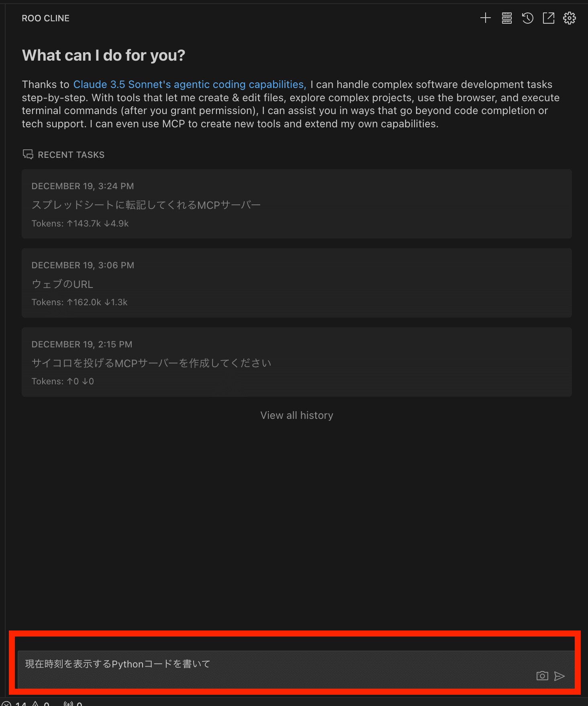Image resolution: width=588 pixels, height=706 pixels.
Task: Click the errors count icon in status bar
Action: coord(6,704)
